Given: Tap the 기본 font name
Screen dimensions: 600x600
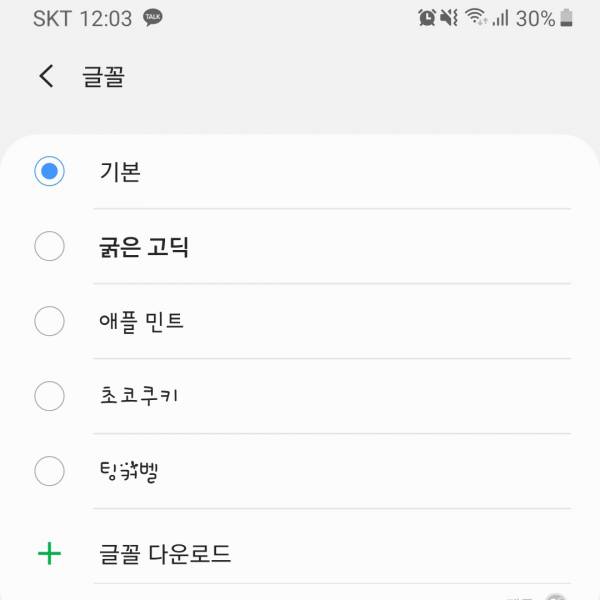Looking at the screenshot, I should pos(120,171).
